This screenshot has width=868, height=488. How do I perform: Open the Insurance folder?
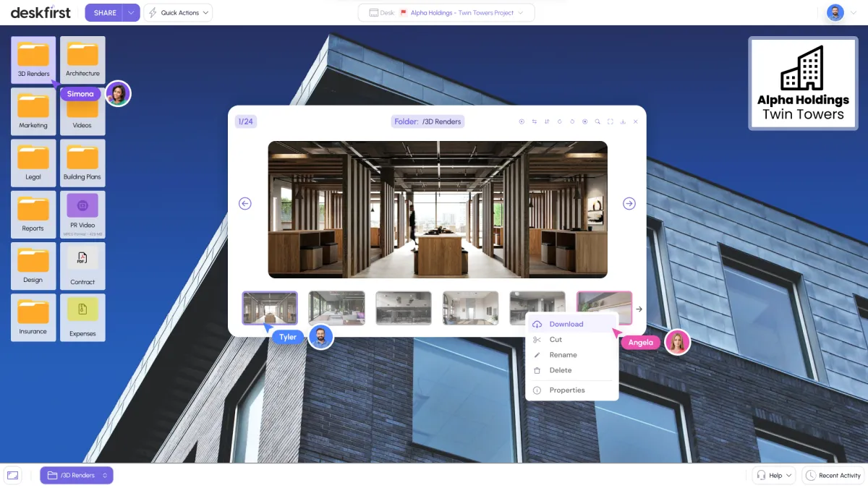pyautogui.click(x=33, y=317)
